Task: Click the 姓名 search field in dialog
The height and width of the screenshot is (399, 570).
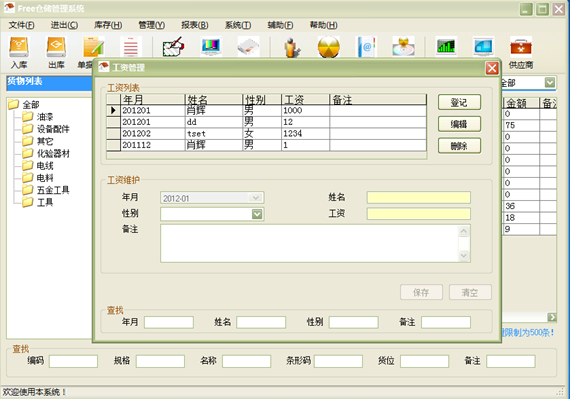Action: [261, 322]
